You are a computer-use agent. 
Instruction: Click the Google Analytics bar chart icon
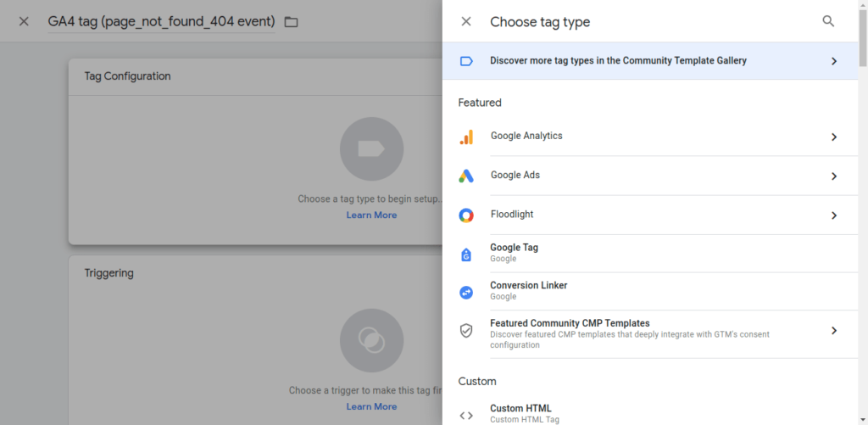click(x=466, y=137)
